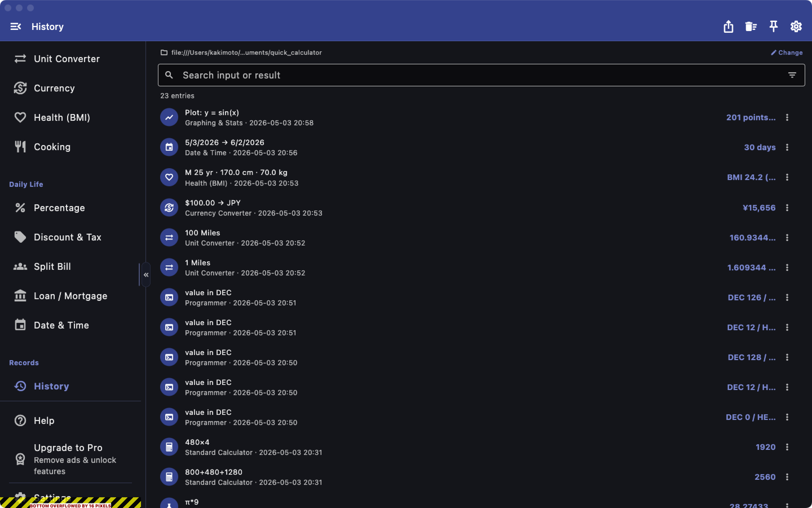812x508 pixels.
Task: Click the Cooking utensils icon in sidebar
Action: [x=20, y=147]
